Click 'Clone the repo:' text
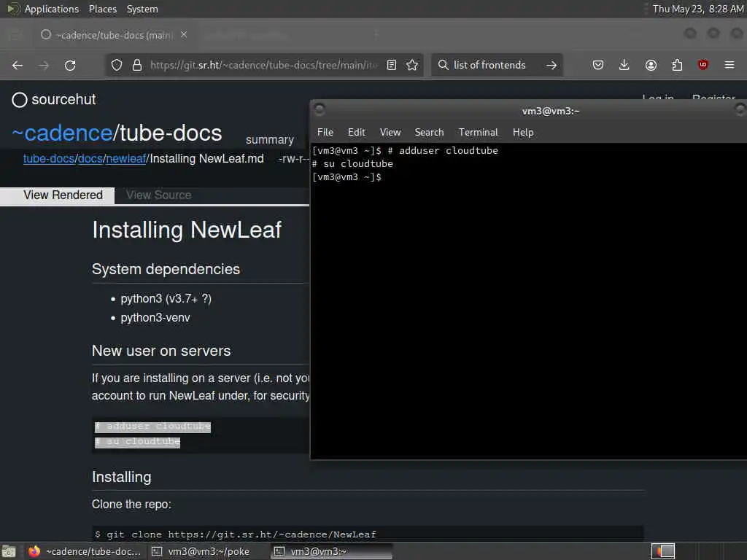Screen dimensions: 747x560 coord(131,505)
